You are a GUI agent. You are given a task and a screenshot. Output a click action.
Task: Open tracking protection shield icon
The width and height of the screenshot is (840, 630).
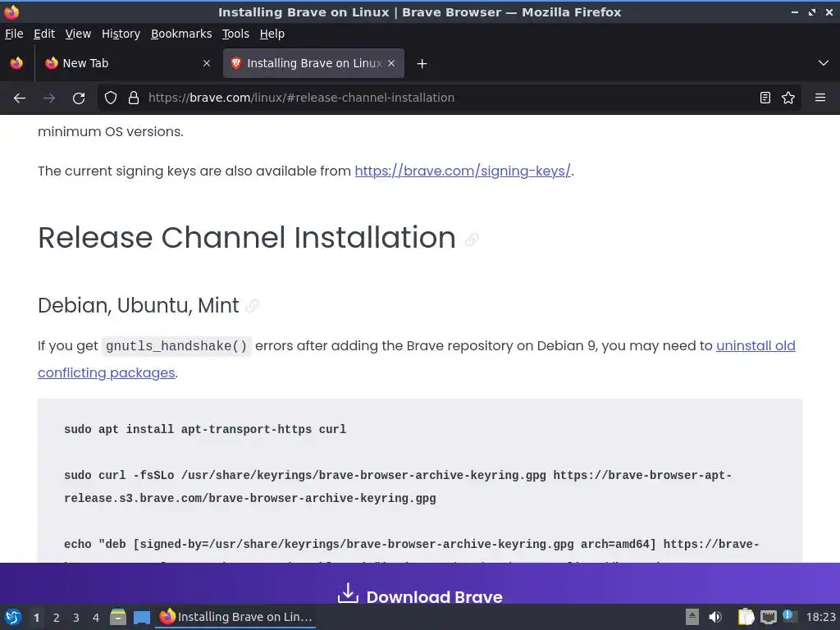pyautogui.click(x=111, y=98)
